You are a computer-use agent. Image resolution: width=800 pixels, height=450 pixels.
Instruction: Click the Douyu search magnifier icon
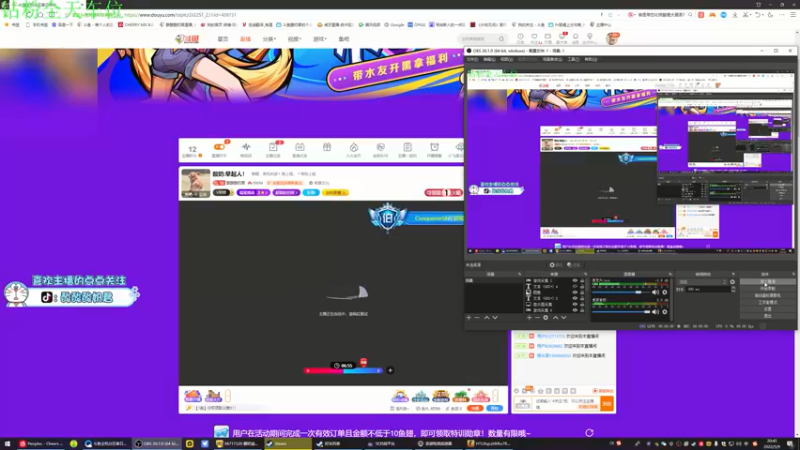click(501, 39)
